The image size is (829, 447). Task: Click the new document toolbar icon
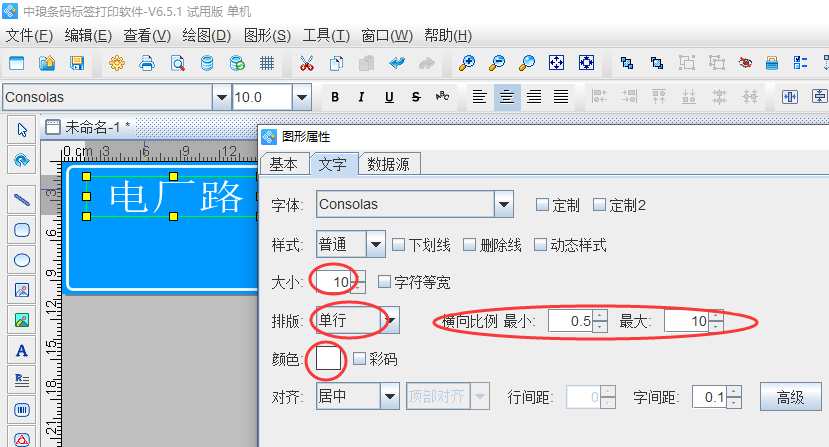(x=17, y=63)
